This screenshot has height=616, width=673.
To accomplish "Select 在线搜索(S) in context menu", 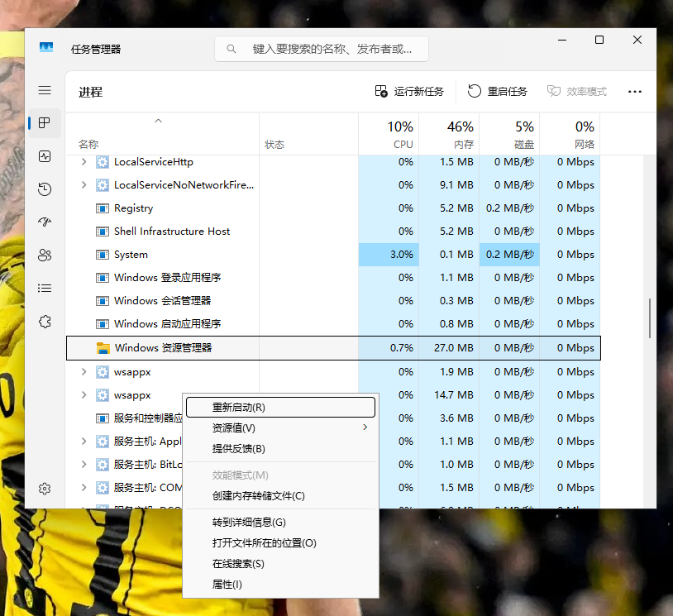I will click(x=281, y=564).
